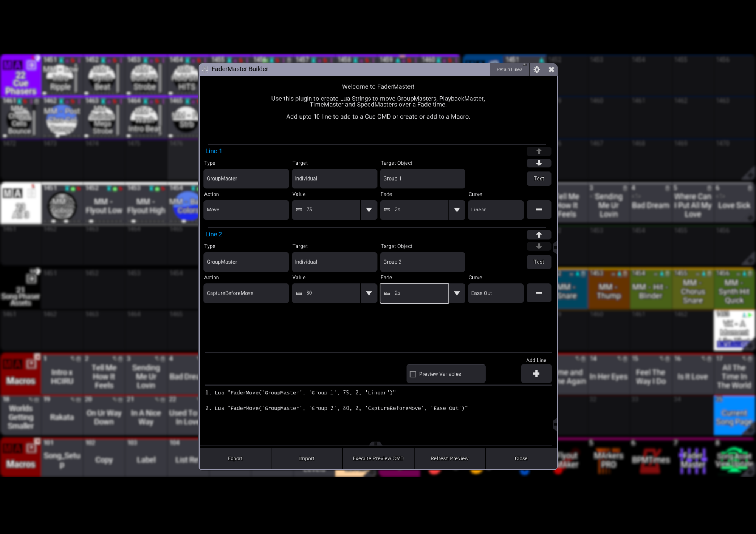Move Line 1 up with arrow

click(539, 151)
